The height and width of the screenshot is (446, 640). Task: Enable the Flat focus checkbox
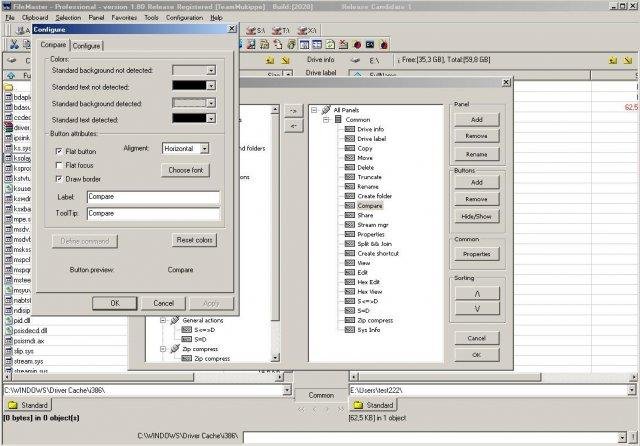(x=59, y=164)
